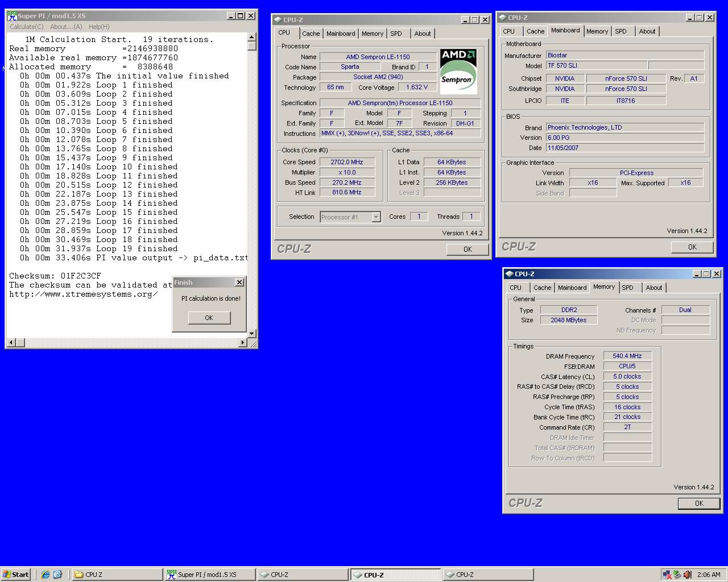This screenshot has width=728, height=582.
Task: Click Super PI vertical scrollbar down arrow
Action: pyautogui.click(x=252, y=333)
